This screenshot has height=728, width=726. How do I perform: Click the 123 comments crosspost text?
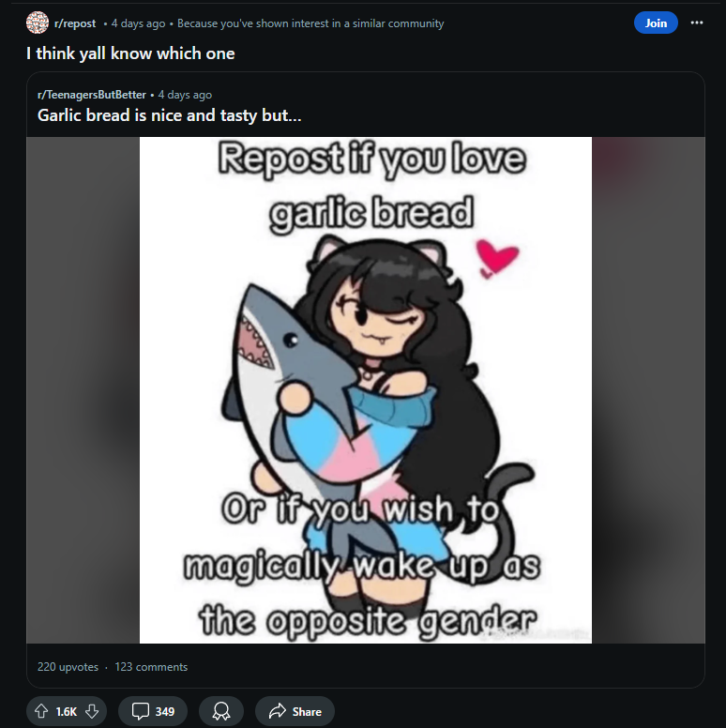(x=151, y=667)
